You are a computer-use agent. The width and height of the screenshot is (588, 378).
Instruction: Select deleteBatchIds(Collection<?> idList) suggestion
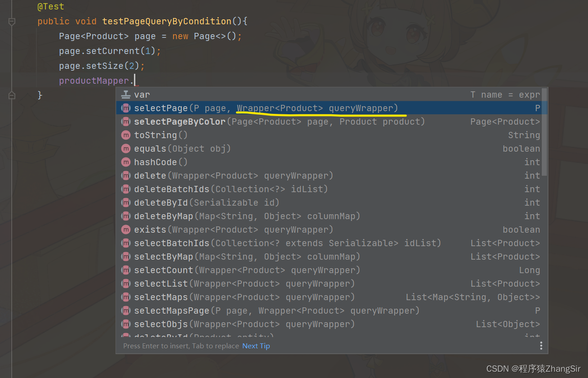(x=329, y=189)
